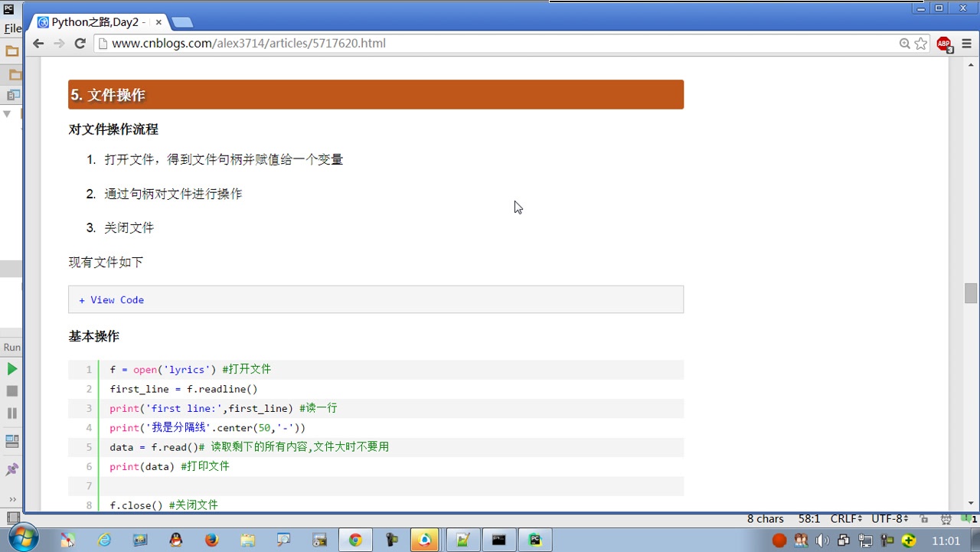Click list item 打开文件，得到文件句柄并赋值给一个变量

(224, 160)
